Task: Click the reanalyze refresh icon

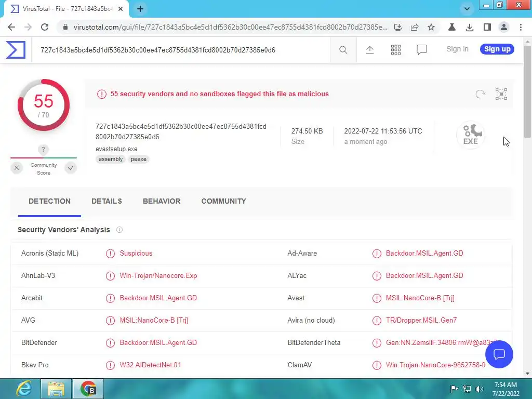Action: point(480,94)
